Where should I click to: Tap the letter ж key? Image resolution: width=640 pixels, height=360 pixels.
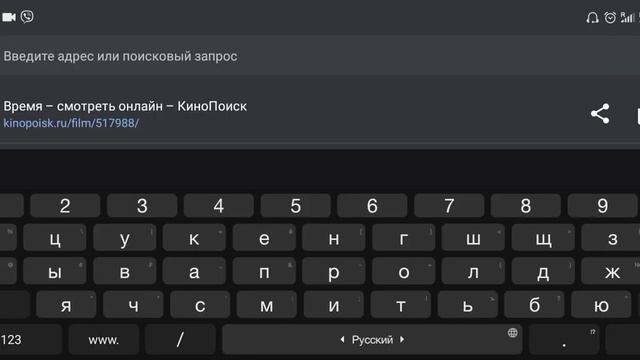click(x=611, y=271)
